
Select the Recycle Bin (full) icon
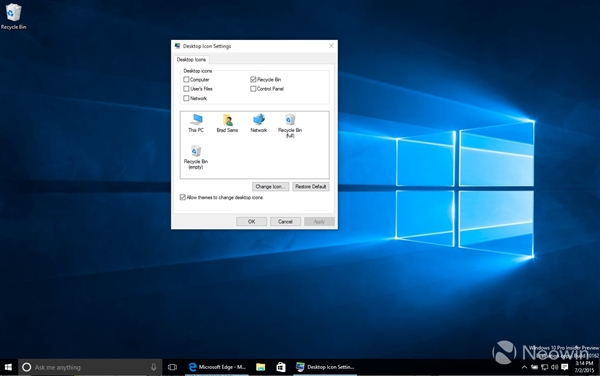click(290, 125)
